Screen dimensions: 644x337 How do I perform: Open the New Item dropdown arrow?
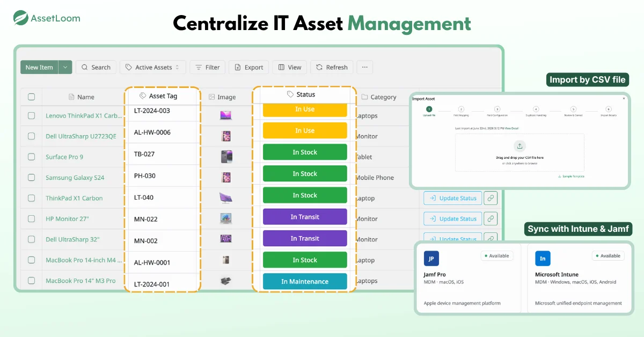[65, 67]
